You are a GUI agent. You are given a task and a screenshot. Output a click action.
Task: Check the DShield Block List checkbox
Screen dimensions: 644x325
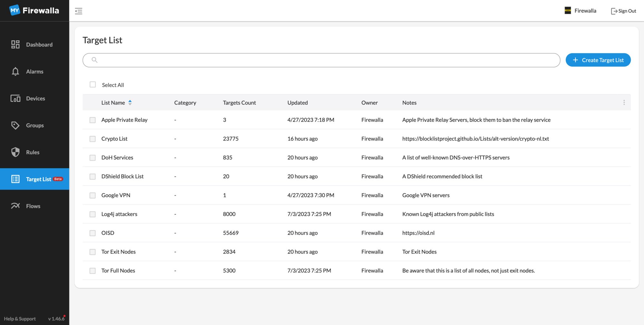click(x=92, y=176)
